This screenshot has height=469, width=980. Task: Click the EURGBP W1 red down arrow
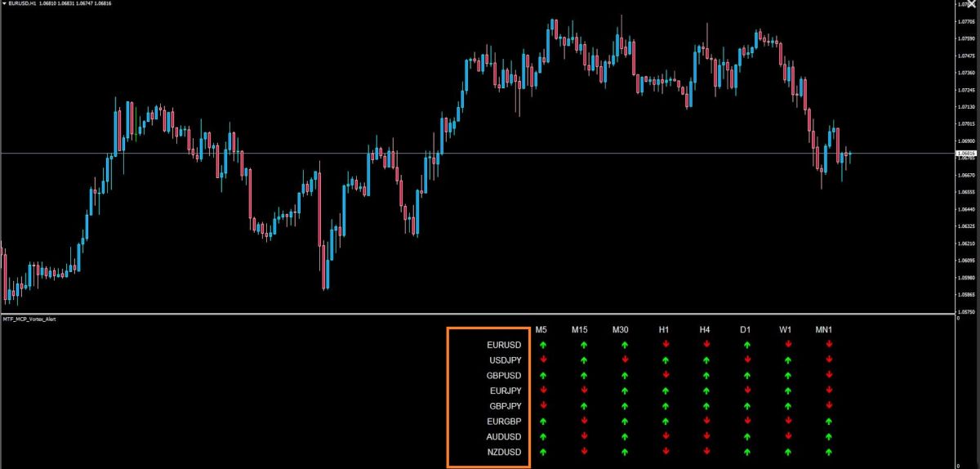(788, 421)
